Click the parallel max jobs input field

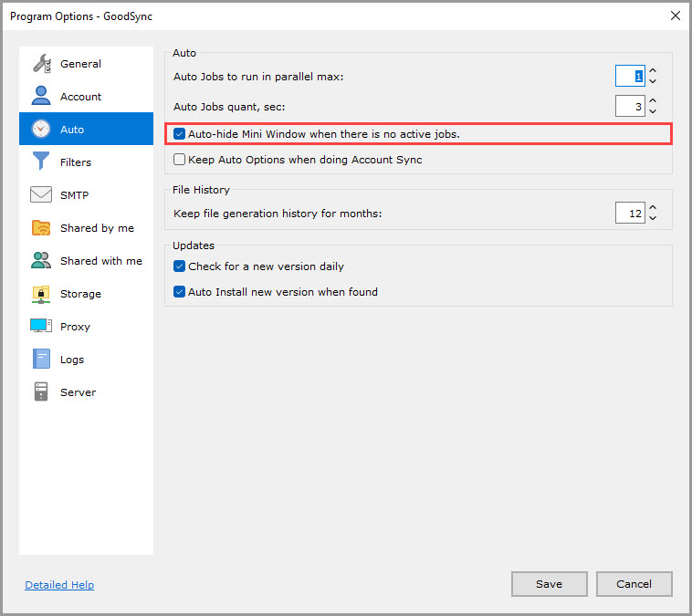pyautogui.click(x=630, y=76)
